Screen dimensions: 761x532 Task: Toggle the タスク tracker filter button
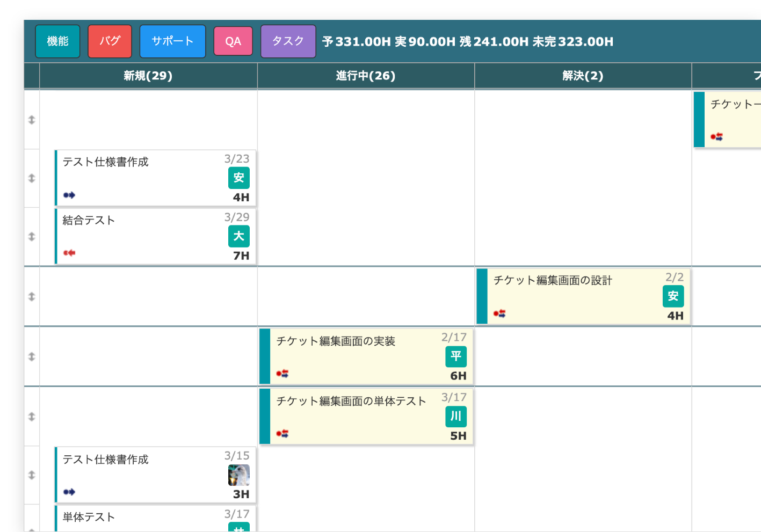288,41
